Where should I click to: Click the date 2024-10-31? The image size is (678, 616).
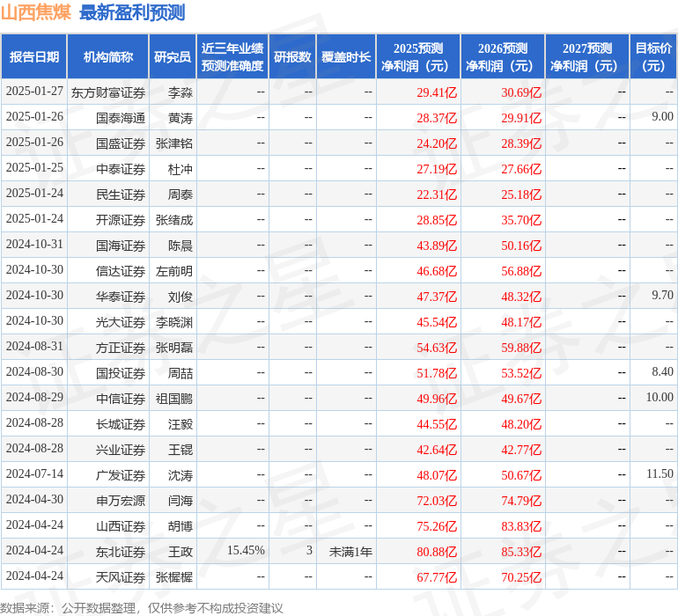point(34,245)
